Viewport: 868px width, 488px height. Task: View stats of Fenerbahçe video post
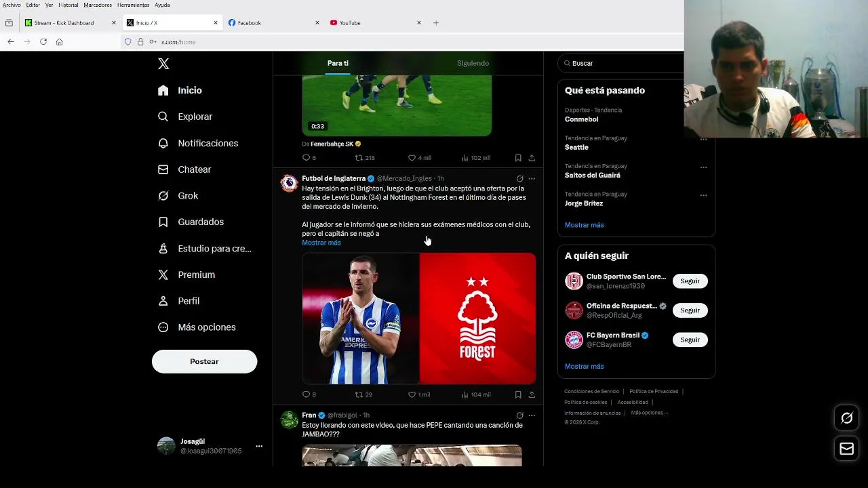click(475, 158)
